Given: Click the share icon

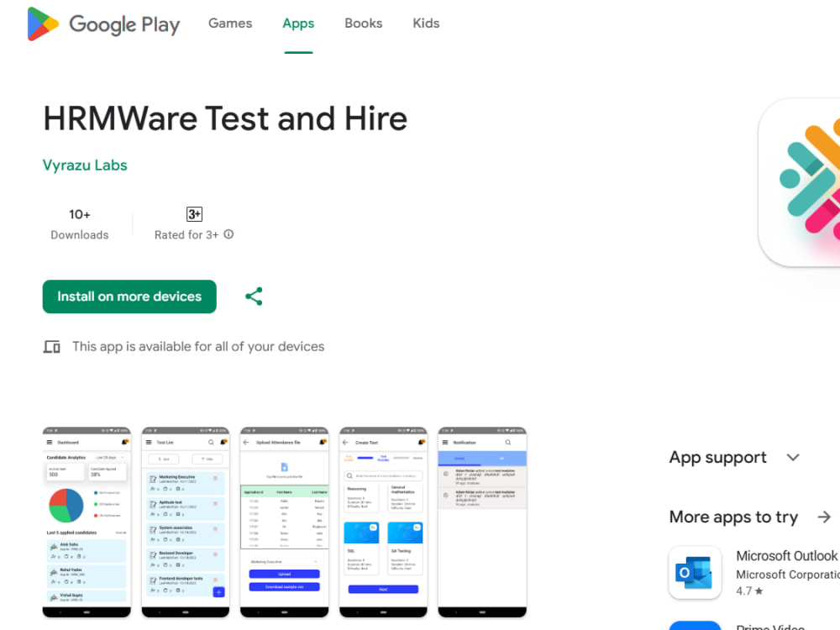Looking at the screenshot, I should (x=254, y=297).
